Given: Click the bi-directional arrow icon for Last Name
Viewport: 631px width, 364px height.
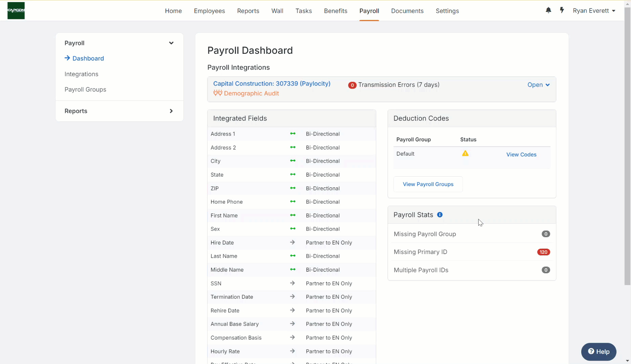Looking at the screenshot, I should (293, 256).
